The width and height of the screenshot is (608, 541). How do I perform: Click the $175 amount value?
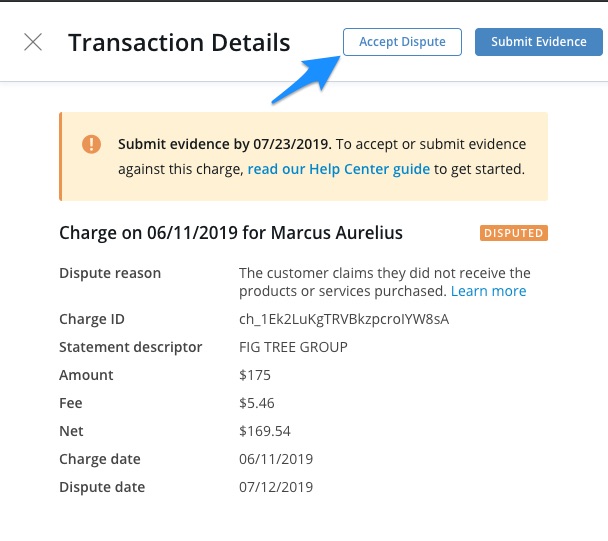click(255, 375)
